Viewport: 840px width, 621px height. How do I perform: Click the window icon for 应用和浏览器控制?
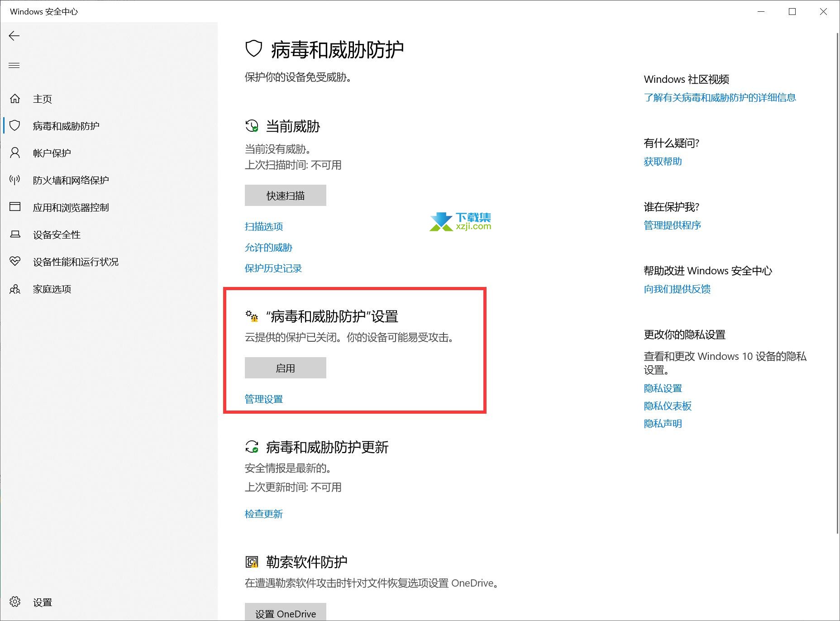coord(15,207)
